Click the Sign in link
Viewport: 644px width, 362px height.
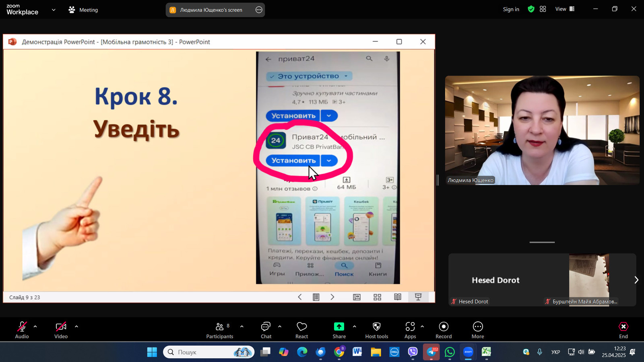coord(511,9)
